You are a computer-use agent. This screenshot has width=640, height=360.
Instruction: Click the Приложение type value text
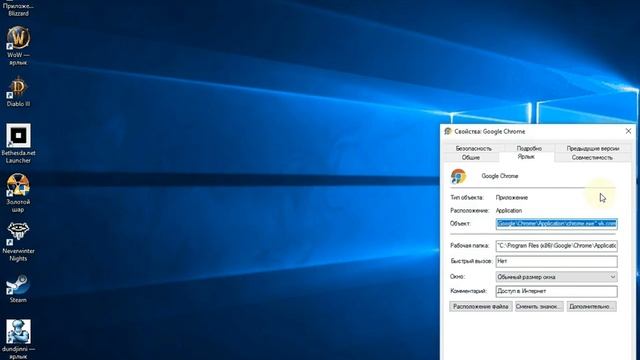tap(512, 198)
